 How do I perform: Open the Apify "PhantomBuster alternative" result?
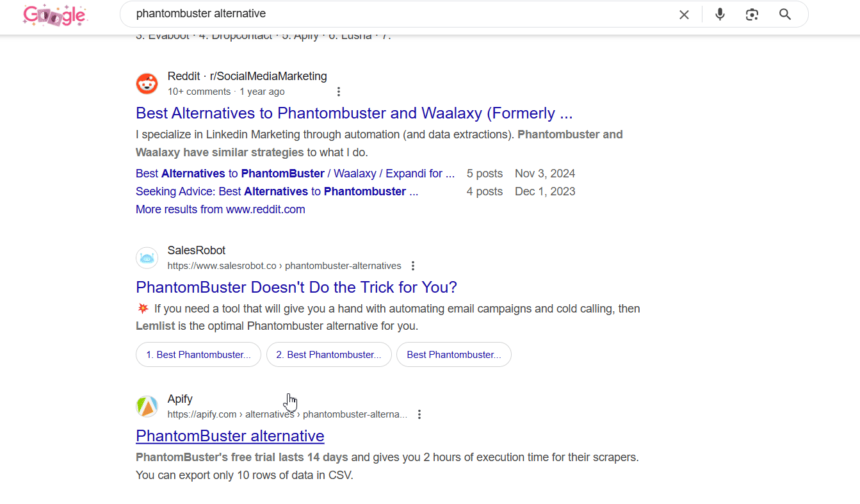click(x=230, y=436)
